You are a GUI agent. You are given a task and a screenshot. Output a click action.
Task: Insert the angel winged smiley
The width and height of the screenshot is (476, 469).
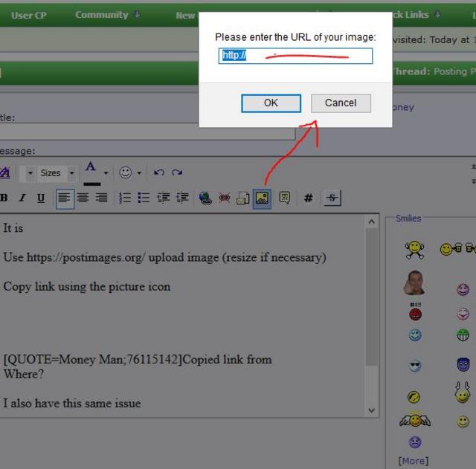pyautogui.click(x=415, y=421)
